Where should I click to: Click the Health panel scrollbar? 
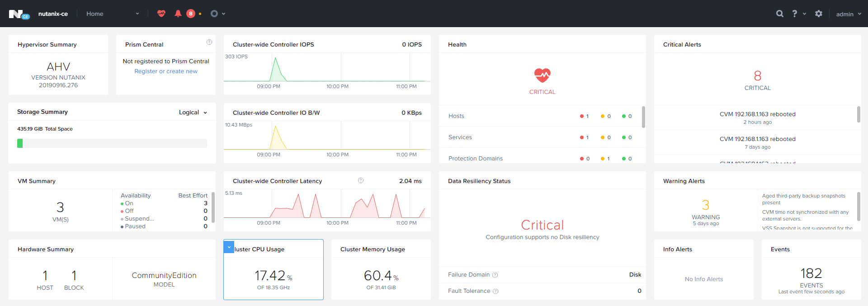643,117
